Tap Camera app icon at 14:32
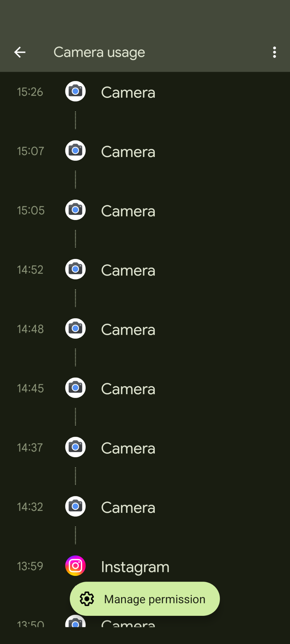The image size is (290, 644). pos(76,507)
